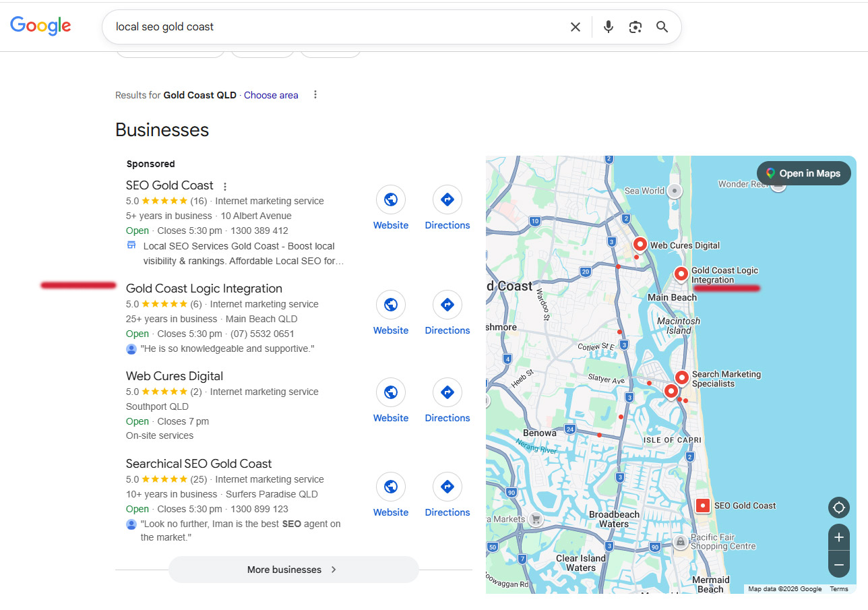Submit search with magnifying glass icon

point(662,27)
